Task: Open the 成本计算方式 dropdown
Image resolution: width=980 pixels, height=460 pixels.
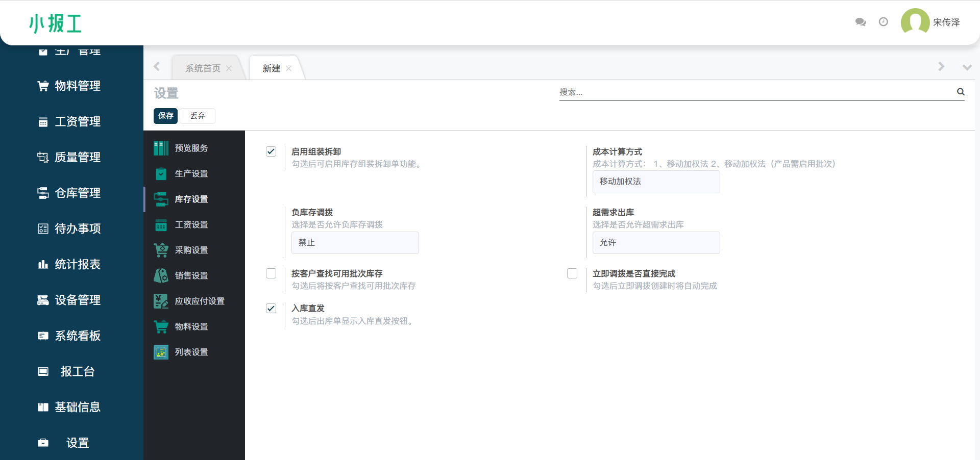Action: (x=656, y=182)
